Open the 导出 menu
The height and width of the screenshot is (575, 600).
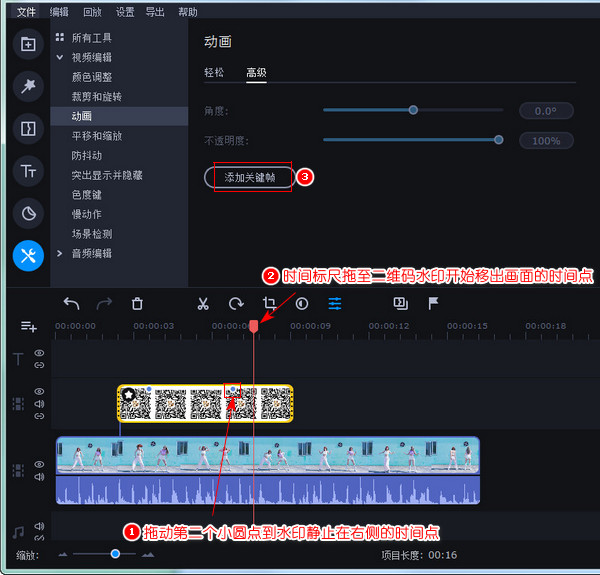155,12
